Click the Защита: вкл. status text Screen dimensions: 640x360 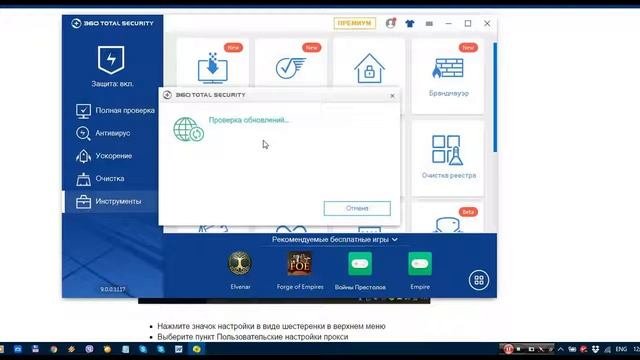(112, 84)
